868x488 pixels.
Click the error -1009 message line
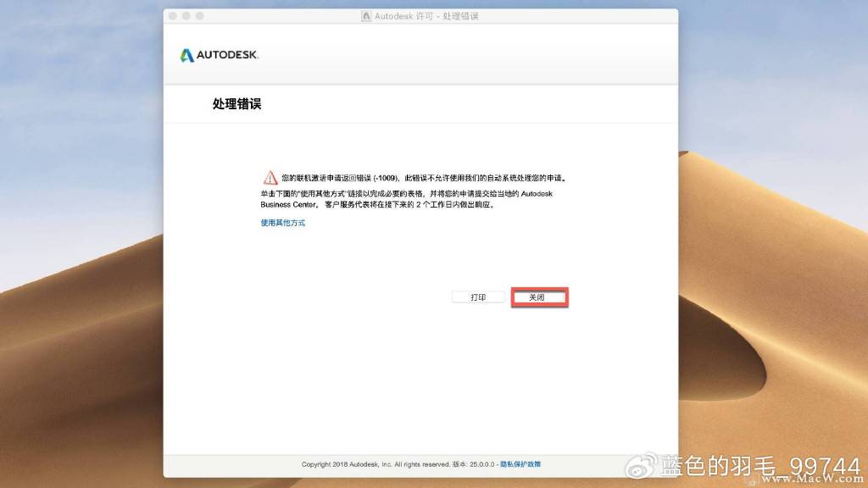[x=425, y=178]
